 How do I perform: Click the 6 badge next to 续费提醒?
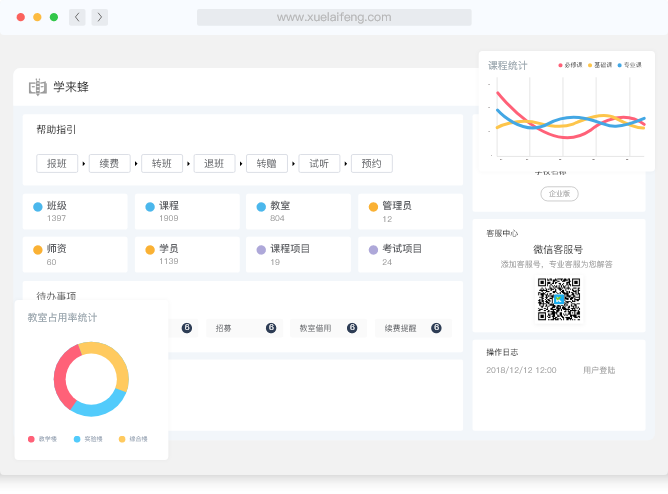pos(436,327)
